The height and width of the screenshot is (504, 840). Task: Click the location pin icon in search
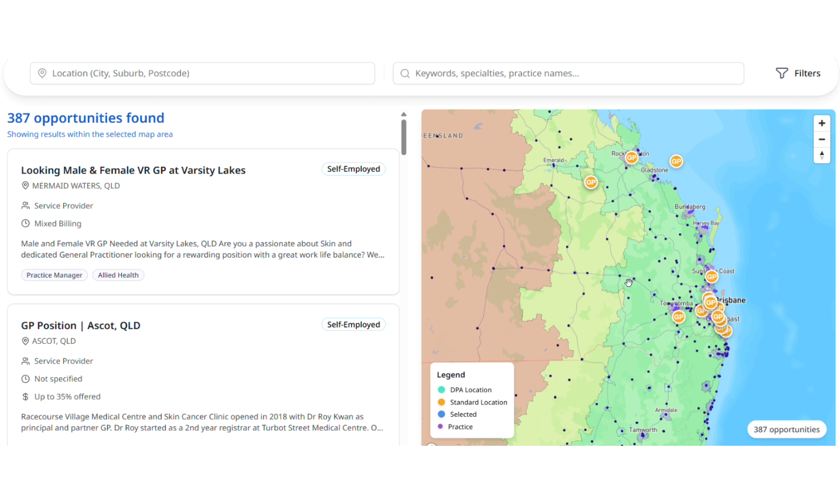[42, 73]
